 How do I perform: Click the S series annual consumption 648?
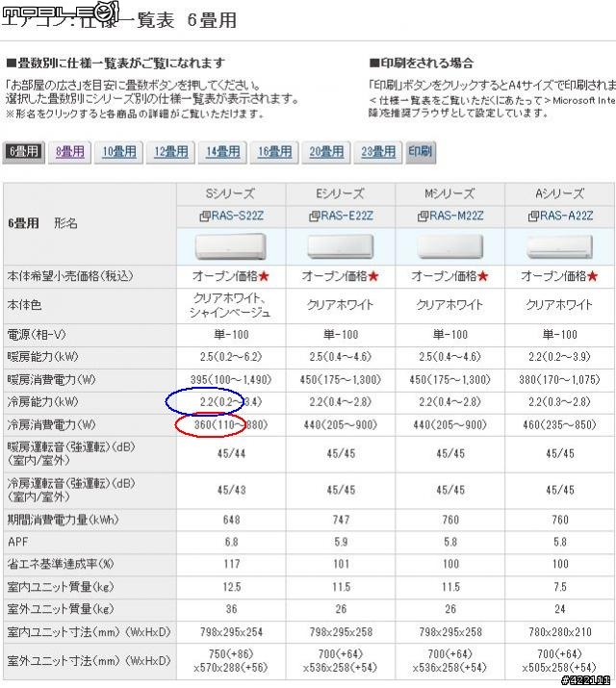click(231, 520)
